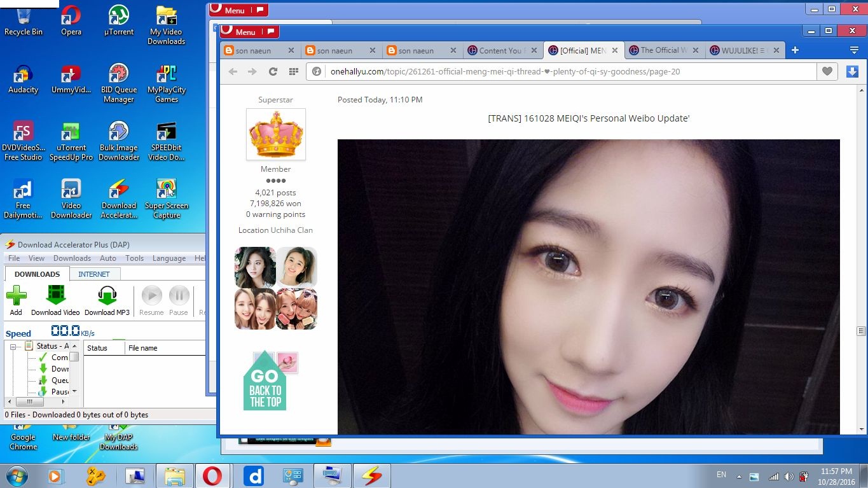Click the Meiqi selfie image in the post
The image size is (868, 488).
[x=588, y=287]
